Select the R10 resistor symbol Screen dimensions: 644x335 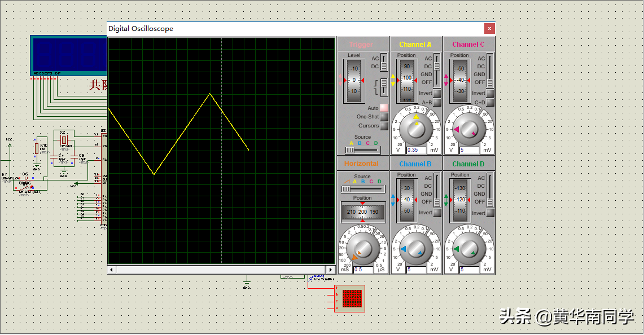point(37,148)
